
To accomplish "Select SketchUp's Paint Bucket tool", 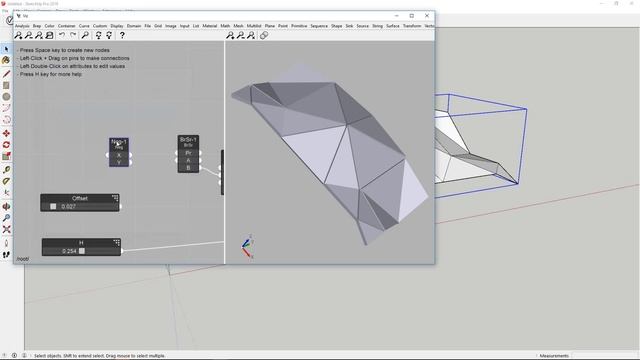I will [x=6, y=60].
